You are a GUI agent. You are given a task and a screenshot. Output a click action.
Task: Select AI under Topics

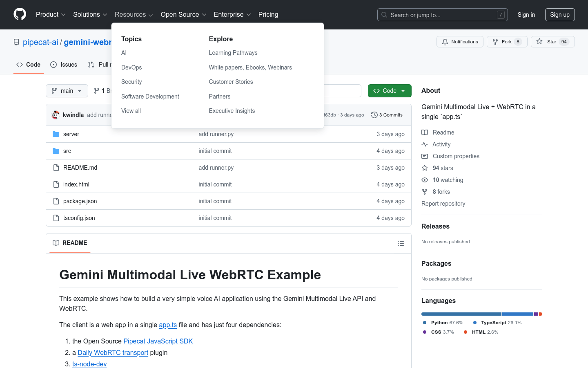pyautogui.click(x=124, y=53)
